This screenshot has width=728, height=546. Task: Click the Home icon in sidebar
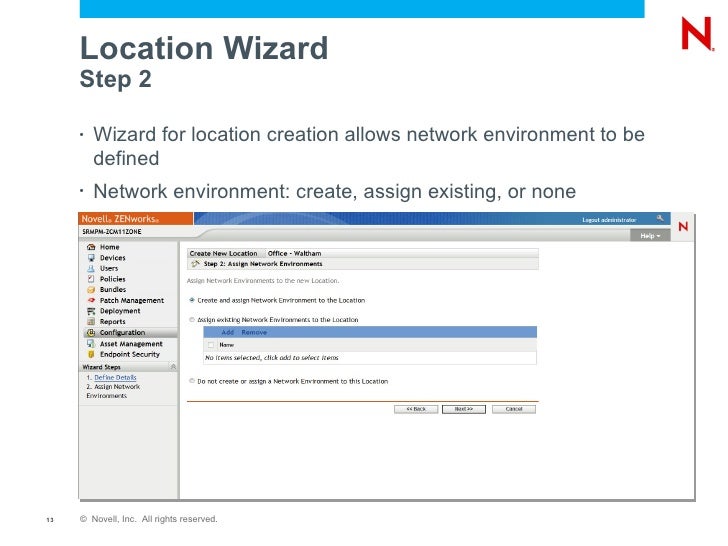(x=91, y=247)
